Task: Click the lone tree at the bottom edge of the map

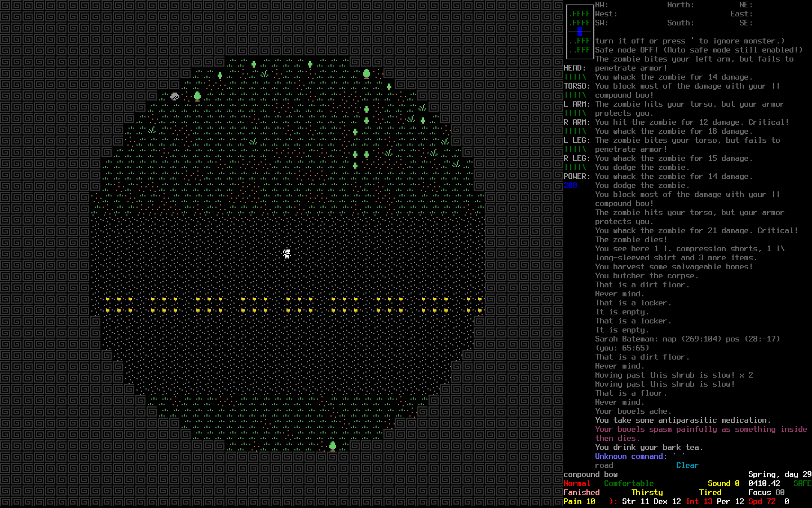Action: coord(333,446)
